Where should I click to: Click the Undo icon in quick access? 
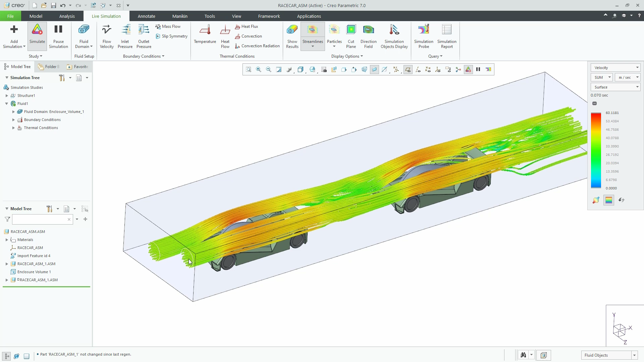[x=63, y=5]
